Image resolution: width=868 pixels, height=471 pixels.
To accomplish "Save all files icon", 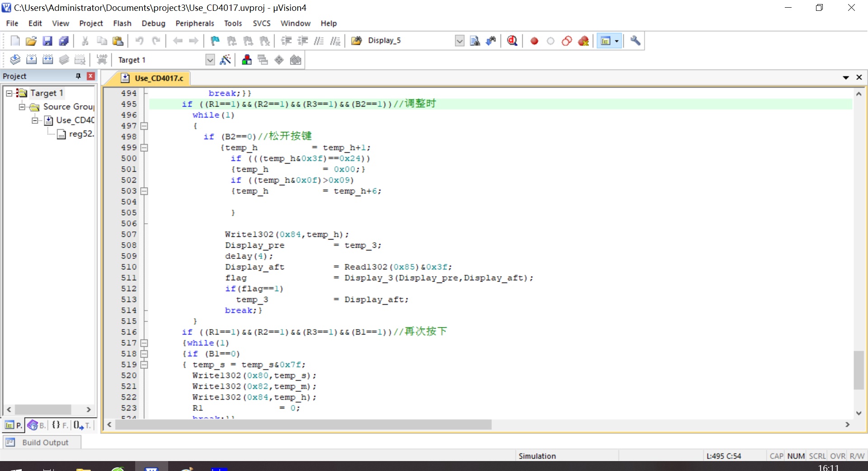I will pyautogui.click(x=64, y=41).
